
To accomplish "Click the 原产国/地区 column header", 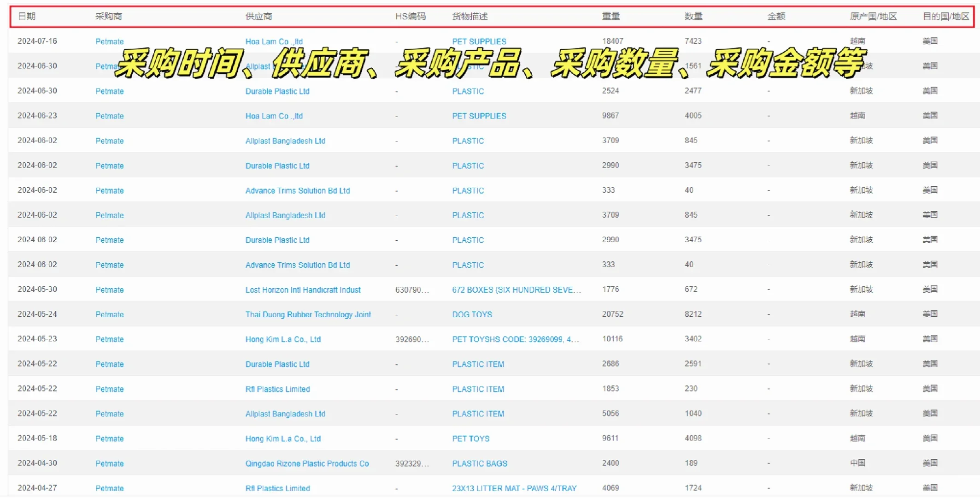I will [873, 17].
